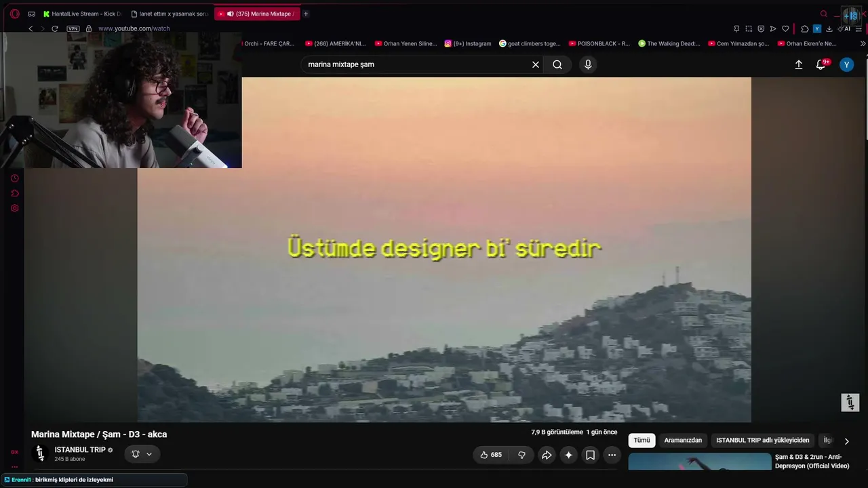
Task: Switch to 'lanet ettim x yasamak' tab
Action: (170, 14)
